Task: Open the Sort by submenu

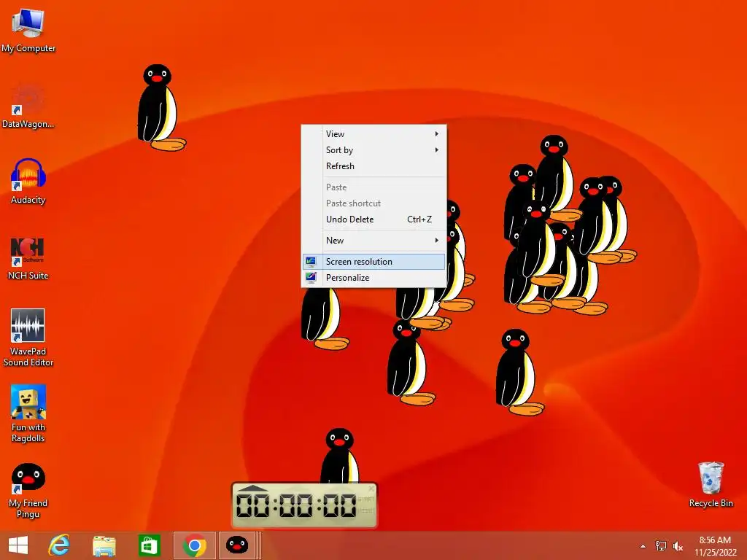Action: pyautogui.click(x=373, y=150)
